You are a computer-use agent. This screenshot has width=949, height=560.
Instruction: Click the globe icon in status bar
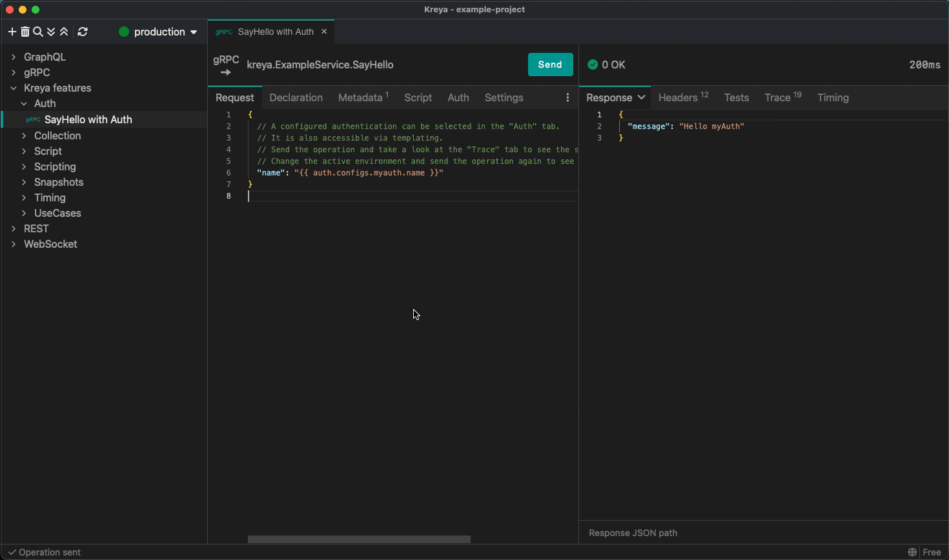(x=912, y=552)
